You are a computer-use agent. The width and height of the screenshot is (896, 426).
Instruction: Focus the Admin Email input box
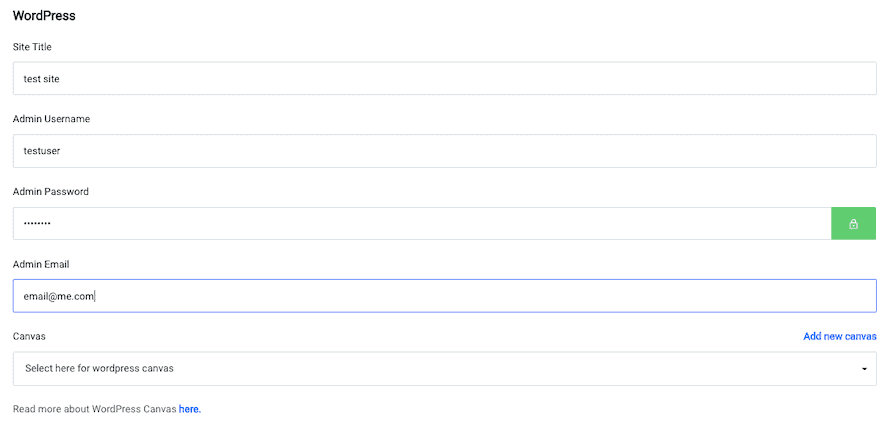click(444, 296)
